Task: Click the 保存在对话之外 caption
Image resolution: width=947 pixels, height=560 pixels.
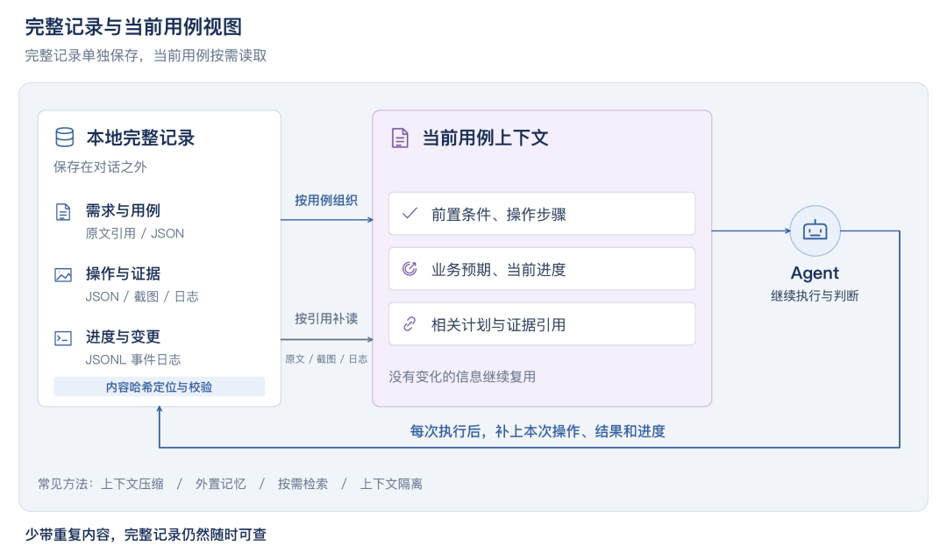Action: [100, 167]
